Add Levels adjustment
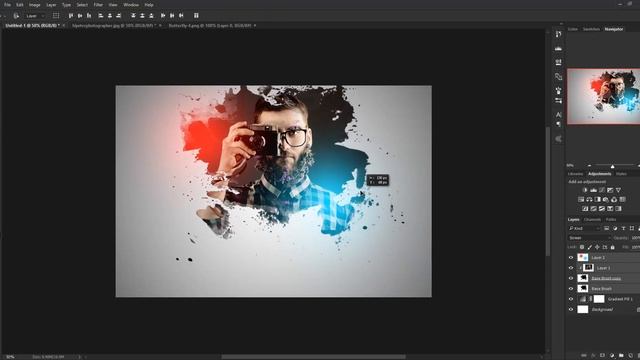This screenshot has width=640, height=360. (x=593, y=190)
